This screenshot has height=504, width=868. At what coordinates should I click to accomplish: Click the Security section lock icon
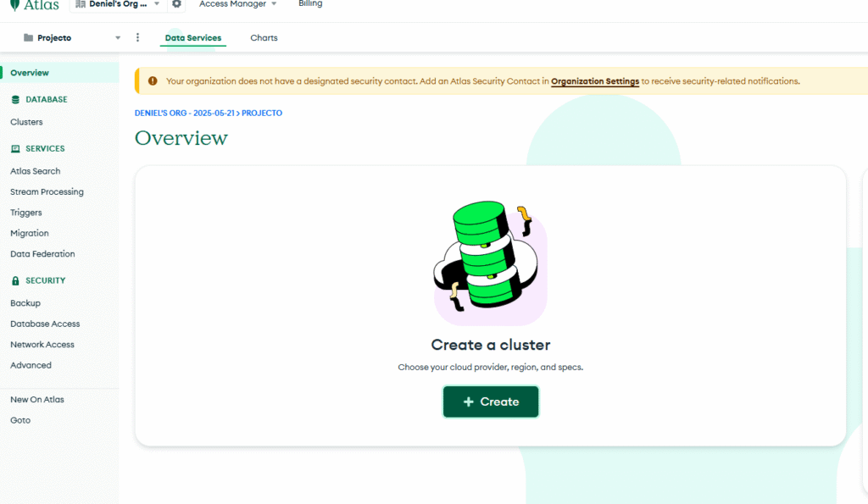tap(15, 281)
